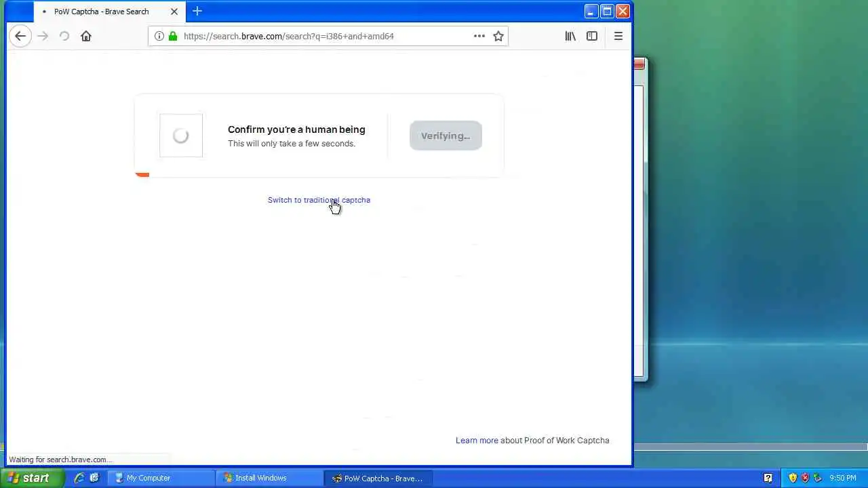Go back to the previous page

(20, 36)
